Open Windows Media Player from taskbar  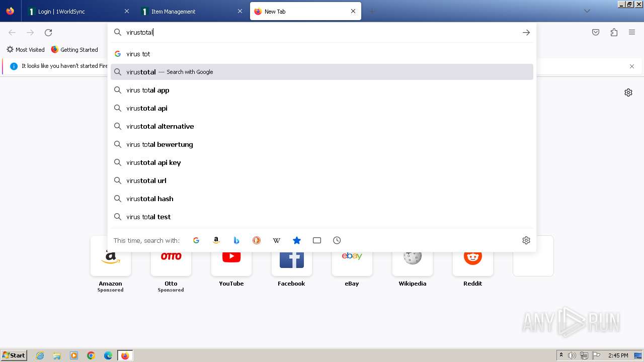coord(74,355)
